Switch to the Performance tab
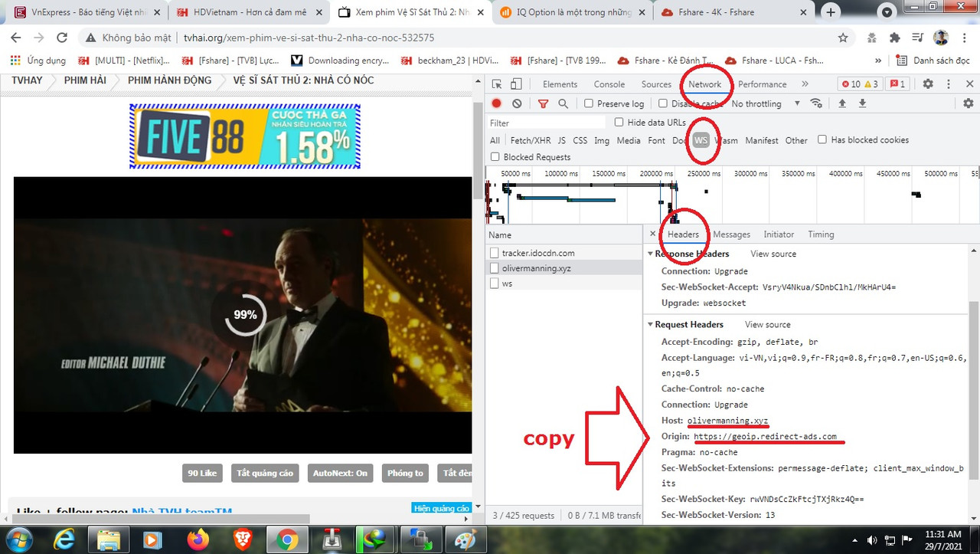The height and width of the screenshot is (554, 980). click(x=762, y=84)
